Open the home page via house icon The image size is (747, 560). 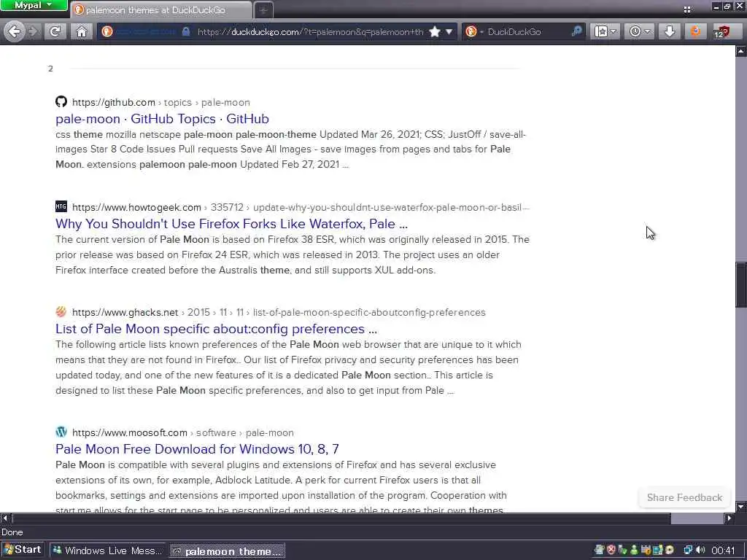point(82,32)
